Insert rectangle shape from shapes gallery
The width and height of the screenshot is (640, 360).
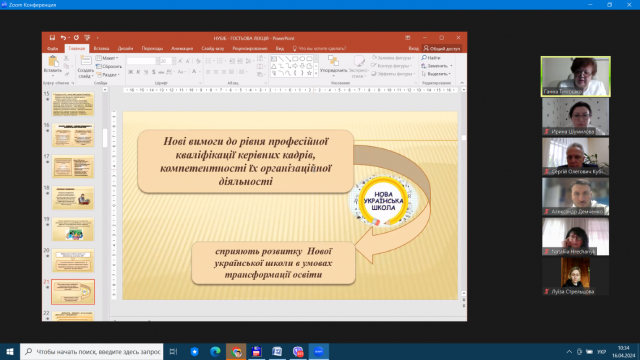pos(295,59)
